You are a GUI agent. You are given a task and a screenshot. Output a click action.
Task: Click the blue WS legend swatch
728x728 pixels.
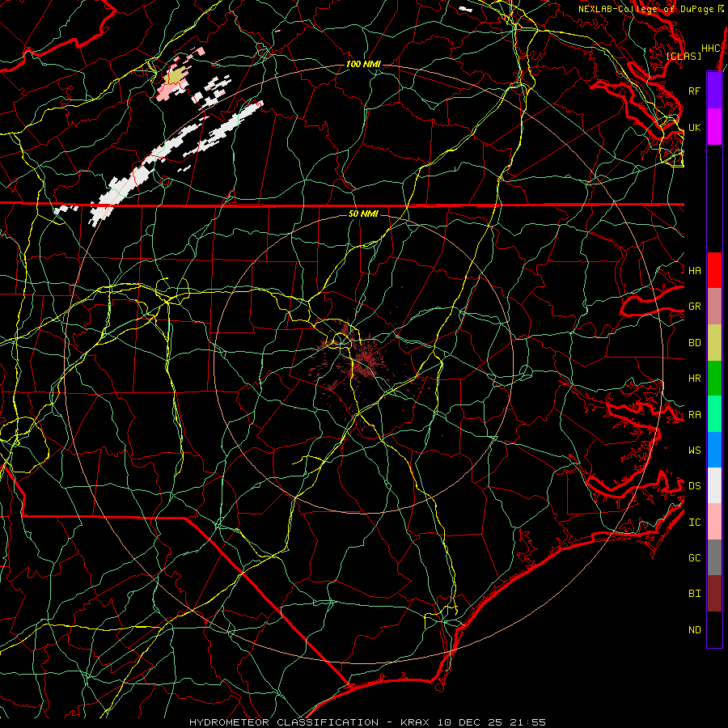tap(714, 450)
